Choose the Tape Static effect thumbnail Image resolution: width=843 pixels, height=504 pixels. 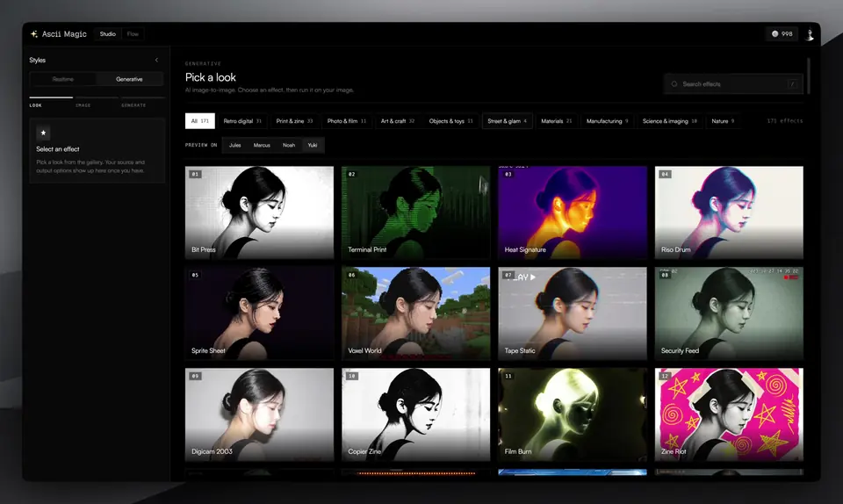tap(573, 313)
